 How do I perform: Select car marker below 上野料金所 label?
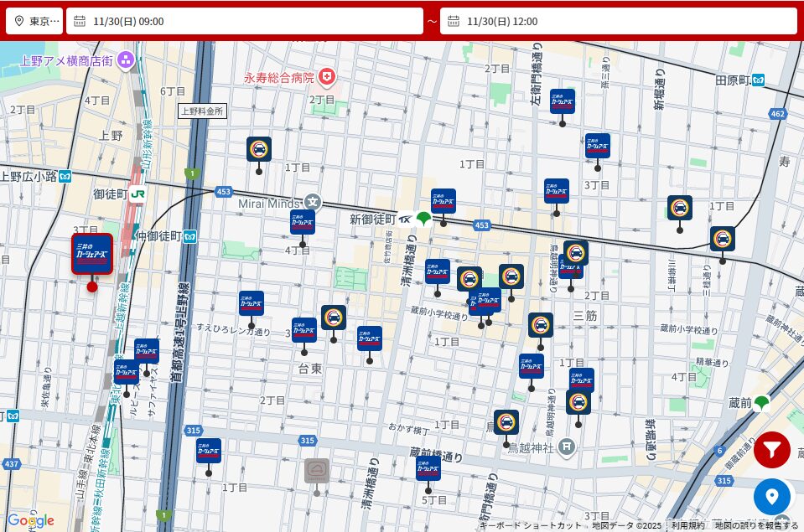pos(259,149)
